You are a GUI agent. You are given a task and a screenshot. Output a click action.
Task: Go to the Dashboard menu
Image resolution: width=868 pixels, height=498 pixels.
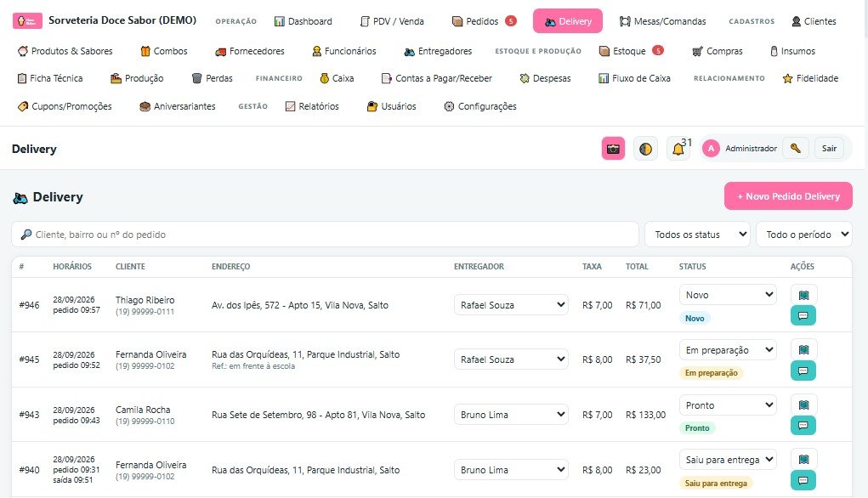tap(304, 21)
